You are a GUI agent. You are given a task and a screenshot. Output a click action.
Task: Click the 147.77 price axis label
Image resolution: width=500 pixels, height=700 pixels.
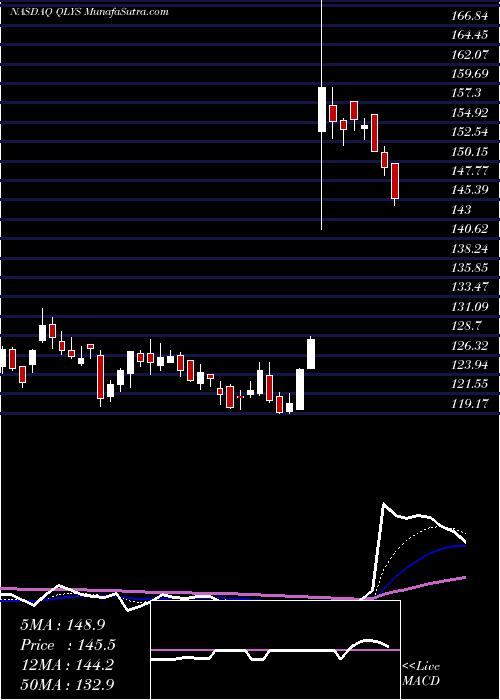[470, 171]
